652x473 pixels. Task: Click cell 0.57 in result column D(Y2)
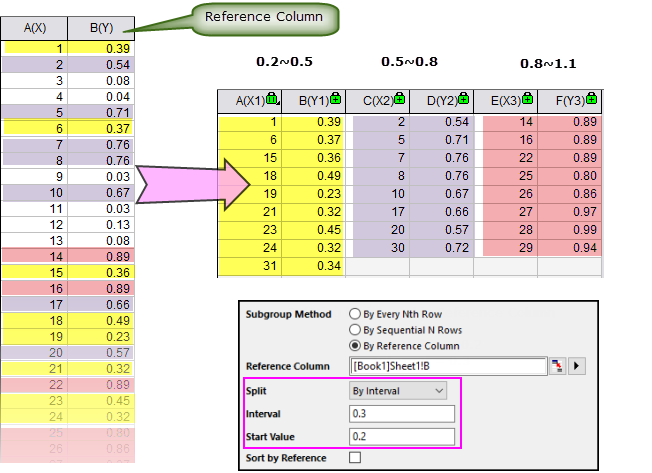pos(442,230)
